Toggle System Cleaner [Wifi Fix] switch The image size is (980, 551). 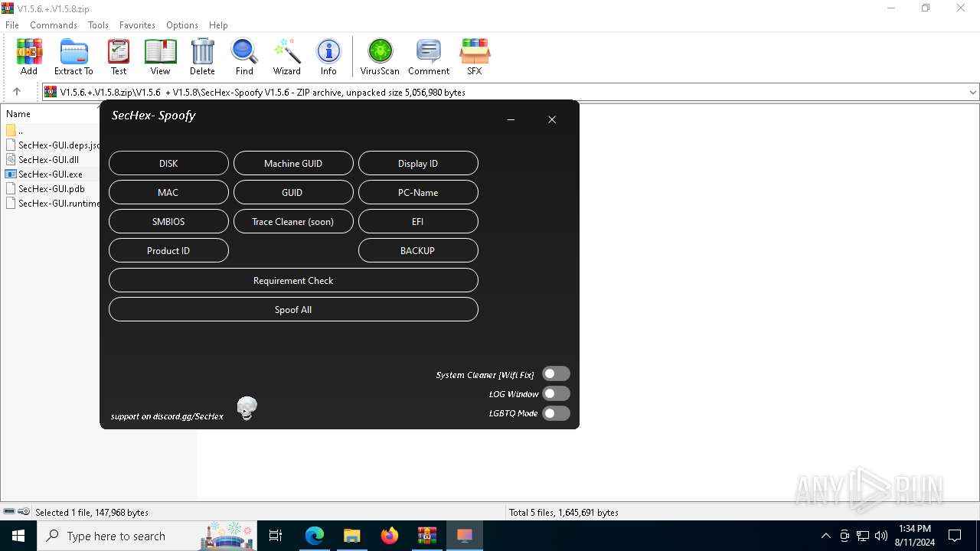pos(556,373)
